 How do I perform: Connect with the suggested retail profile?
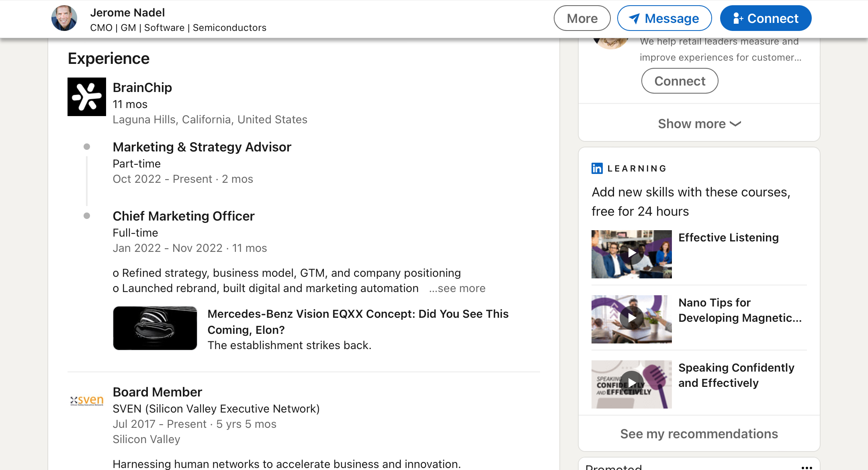tap(680, 81)
